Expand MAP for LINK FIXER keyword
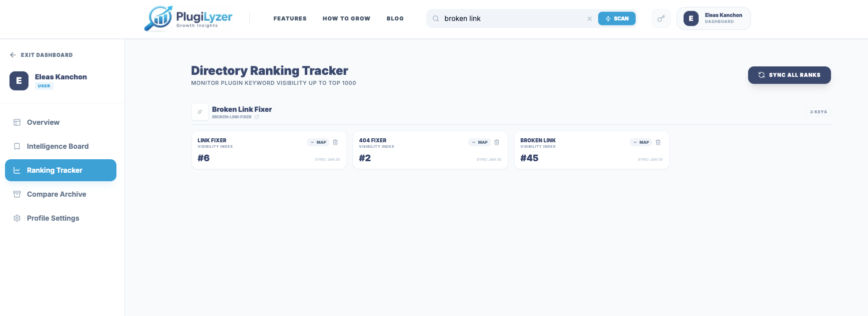Viewport: 868px width, 316px height. [318, 142]
